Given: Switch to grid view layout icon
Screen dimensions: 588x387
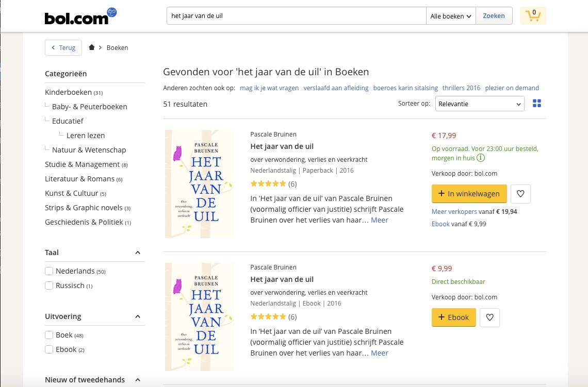Looking at the screenshot, I should coord(537,104).
